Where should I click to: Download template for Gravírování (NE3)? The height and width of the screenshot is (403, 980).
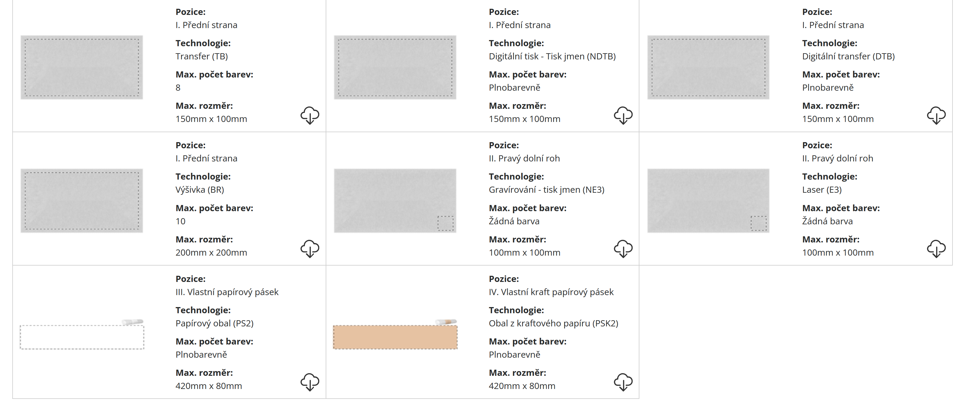[623, 249]
